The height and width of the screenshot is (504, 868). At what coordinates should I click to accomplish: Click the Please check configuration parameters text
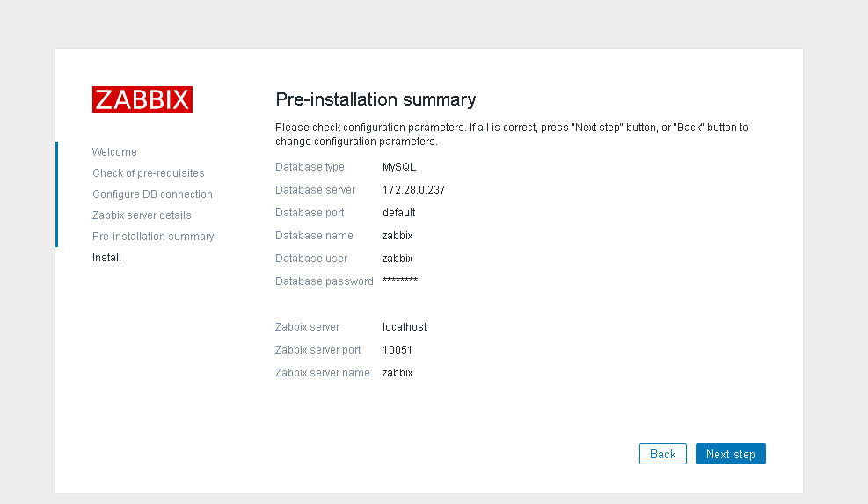pos(512,134)
